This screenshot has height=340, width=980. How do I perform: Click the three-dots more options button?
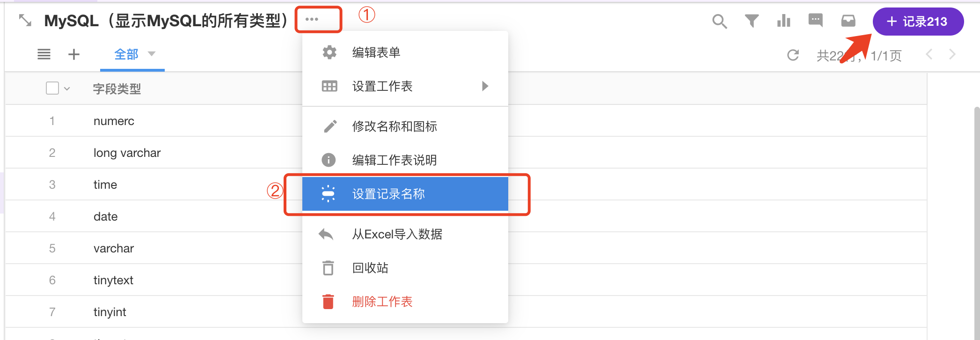(x=312, y=19)
